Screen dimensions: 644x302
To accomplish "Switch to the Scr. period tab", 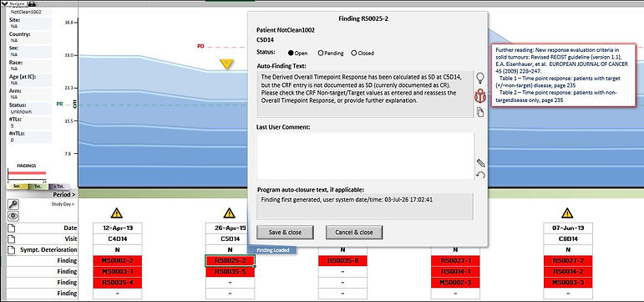I will [x=18, y=187].
